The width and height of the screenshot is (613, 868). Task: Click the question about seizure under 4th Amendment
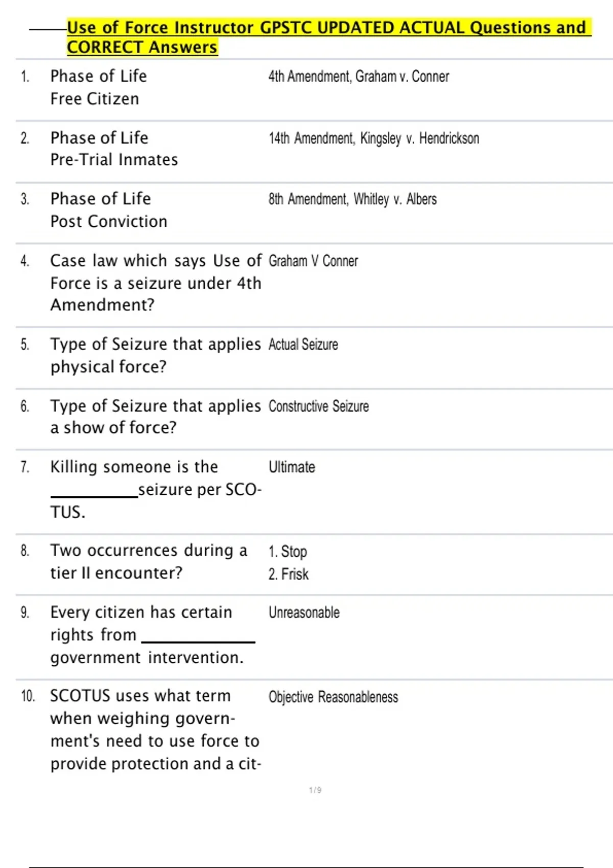point(155,282)
